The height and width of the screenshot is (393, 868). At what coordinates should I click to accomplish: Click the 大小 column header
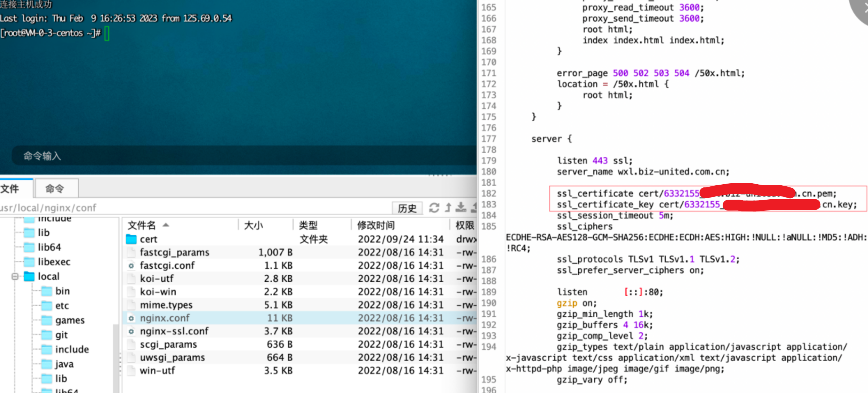tap(253, 225)
